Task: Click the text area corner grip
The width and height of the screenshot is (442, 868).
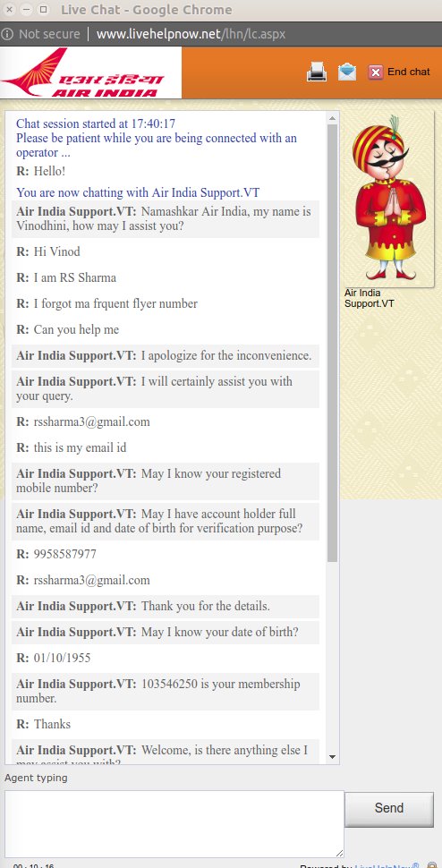Action: (x=338, y=853)
